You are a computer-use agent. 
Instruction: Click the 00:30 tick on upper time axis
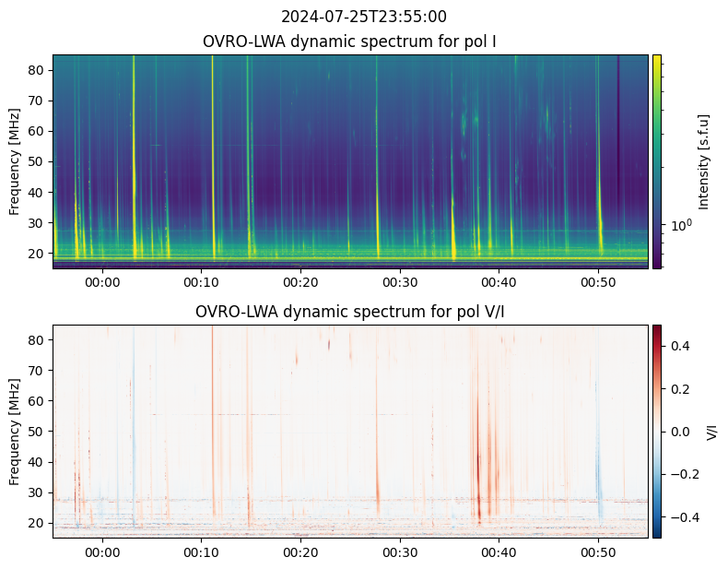tap(400, 282)
